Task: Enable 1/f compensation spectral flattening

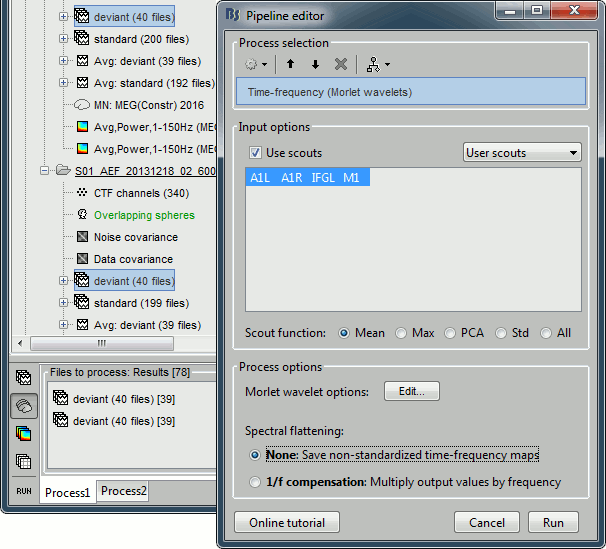Action: pyautogui.click(x=256, y=482)
